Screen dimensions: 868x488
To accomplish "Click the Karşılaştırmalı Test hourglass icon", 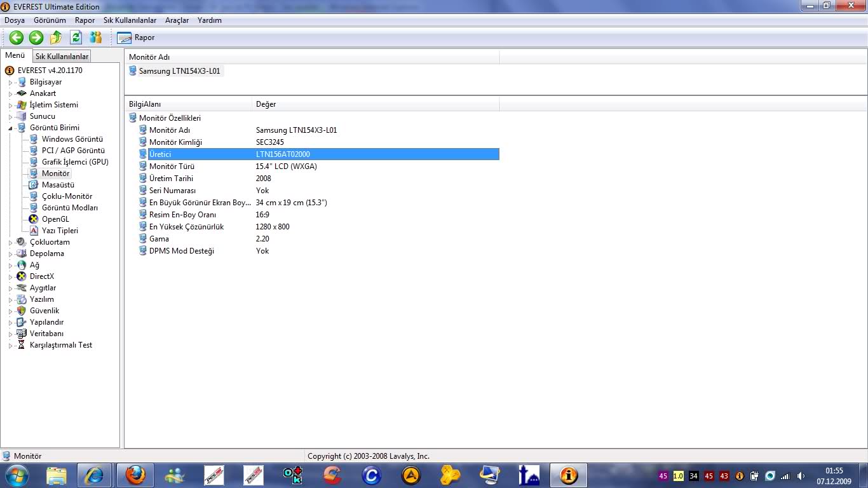I will coord(22,345).
